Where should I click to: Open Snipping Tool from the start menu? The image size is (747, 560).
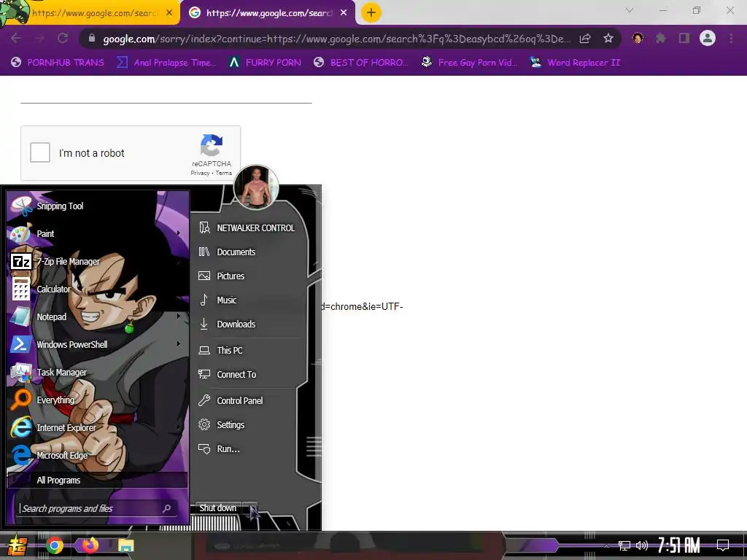(x=98, y=206)
